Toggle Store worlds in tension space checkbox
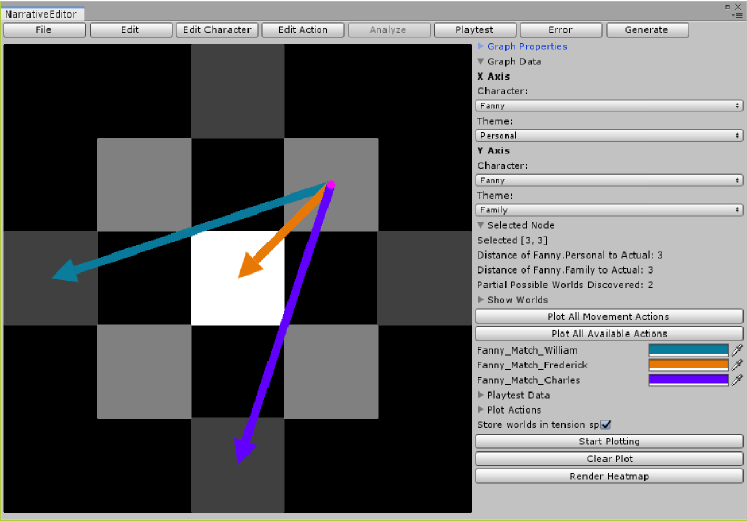This screenshot has width=747, height=521. (606, 425)
